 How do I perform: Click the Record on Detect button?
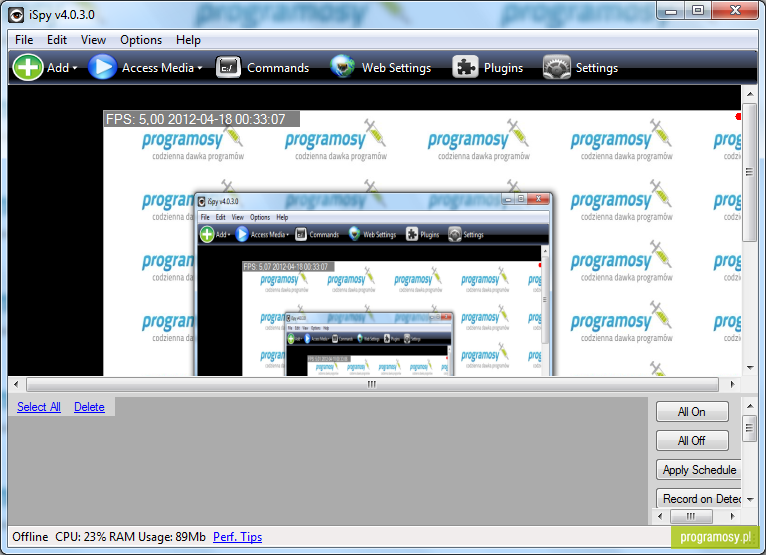[x=699, y=499]
